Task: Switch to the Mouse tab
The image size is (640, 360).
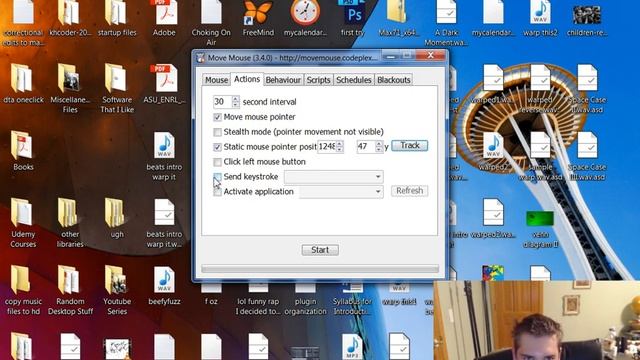Action: pyautogui.click(x=216, y=80)
